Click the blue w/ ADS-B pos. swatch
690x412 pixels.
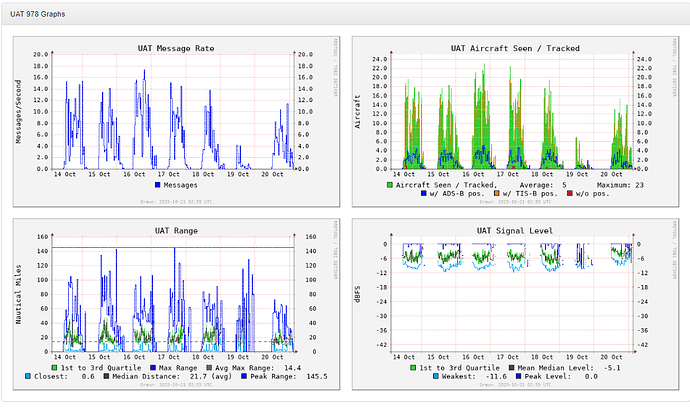click(x=424, y=193)
